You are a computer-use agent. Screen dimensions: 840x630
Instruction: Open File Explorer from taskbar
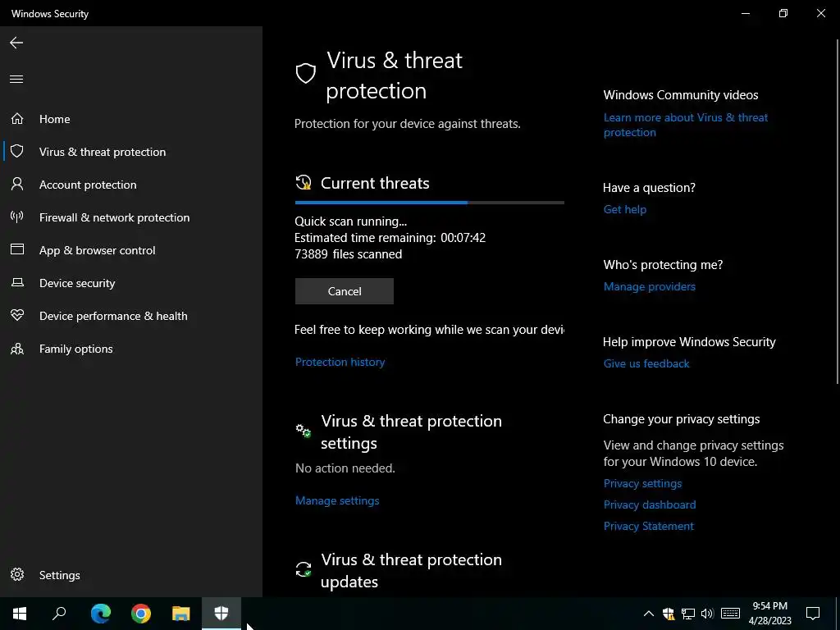[x=181, y=614]
